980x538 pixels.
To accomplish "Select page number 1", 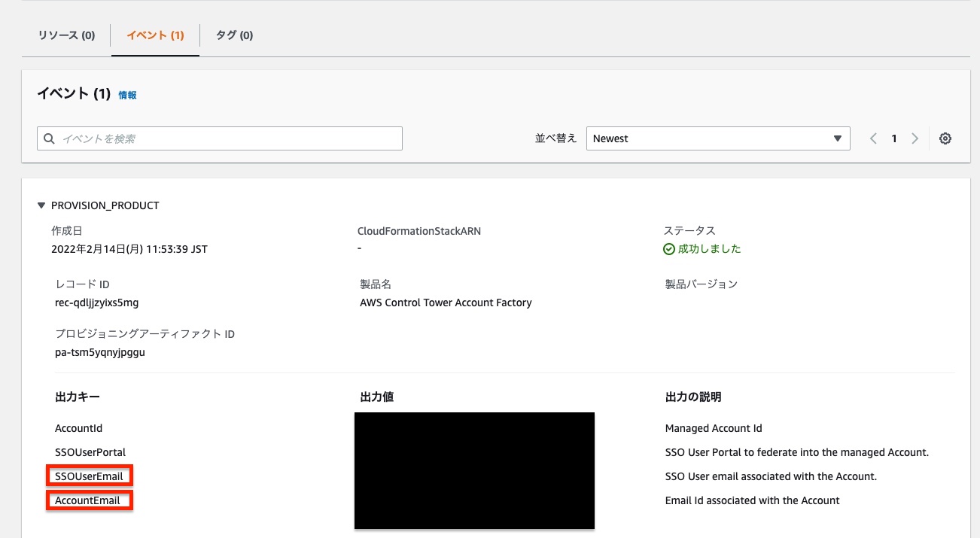I will click(x=894, y=138).
